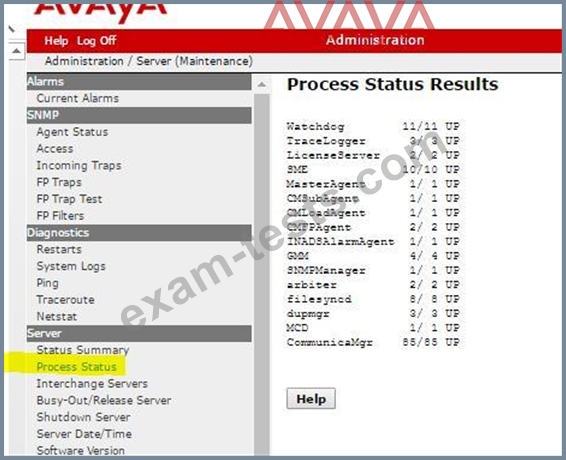
Task: Open Incoming Traps settings
Action: tap(79, 166)
